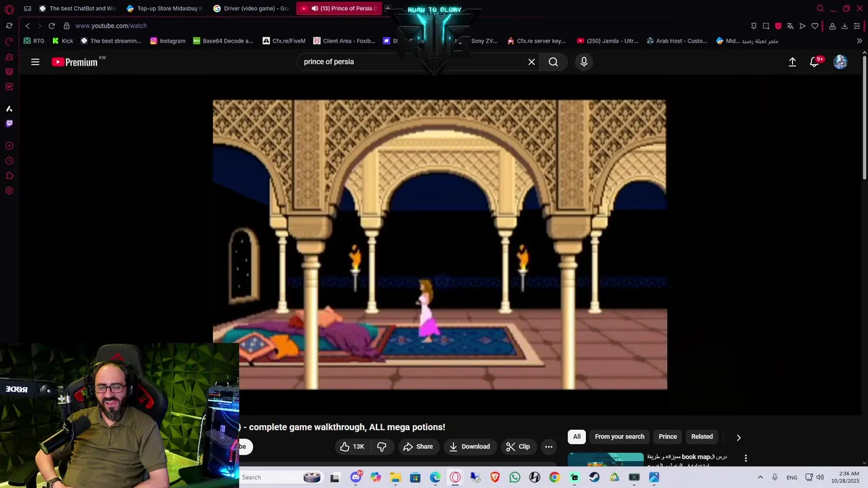868x488 pixels.
Task: Open Discord from the taskbar
Action: (355, 478)
